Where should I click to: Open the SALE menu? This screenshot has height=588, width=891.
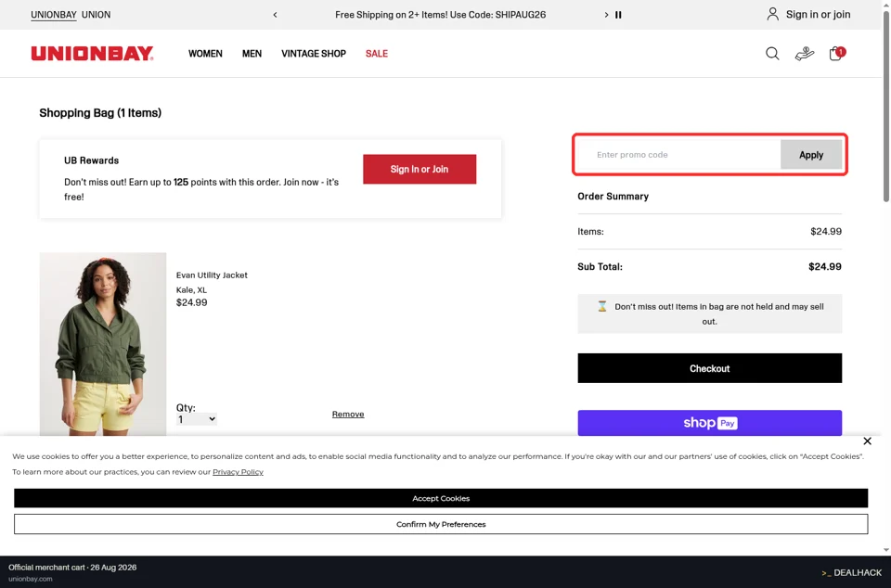coord(376,54)
